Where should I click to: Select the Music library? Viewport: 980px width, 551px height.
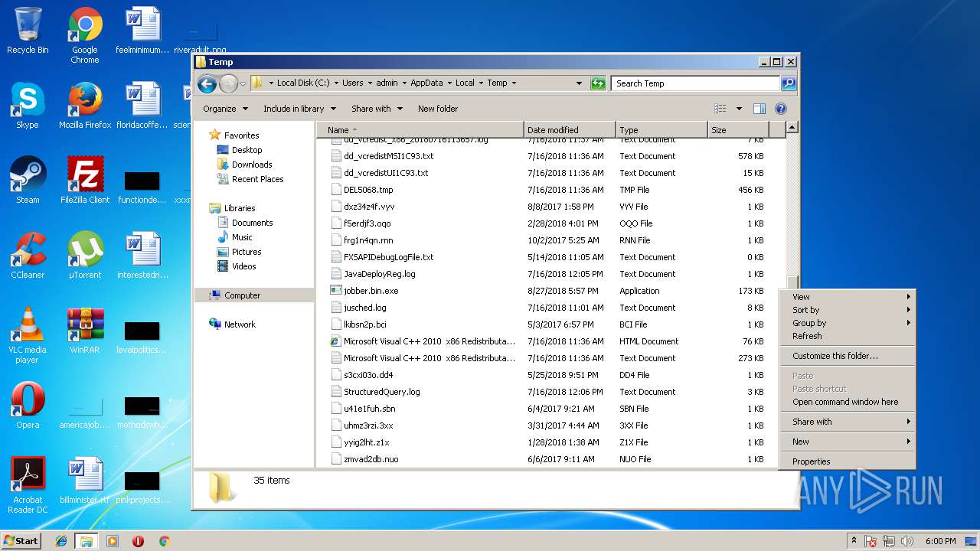click(x=242, y=237)
